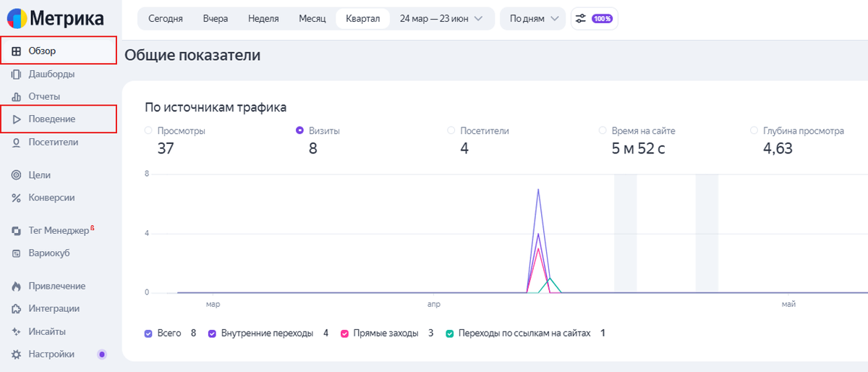Toggle the Внутренние переходы legend checkbox
Screen dimensions: 868x372
pyautogui.click(x=212, y=334)
